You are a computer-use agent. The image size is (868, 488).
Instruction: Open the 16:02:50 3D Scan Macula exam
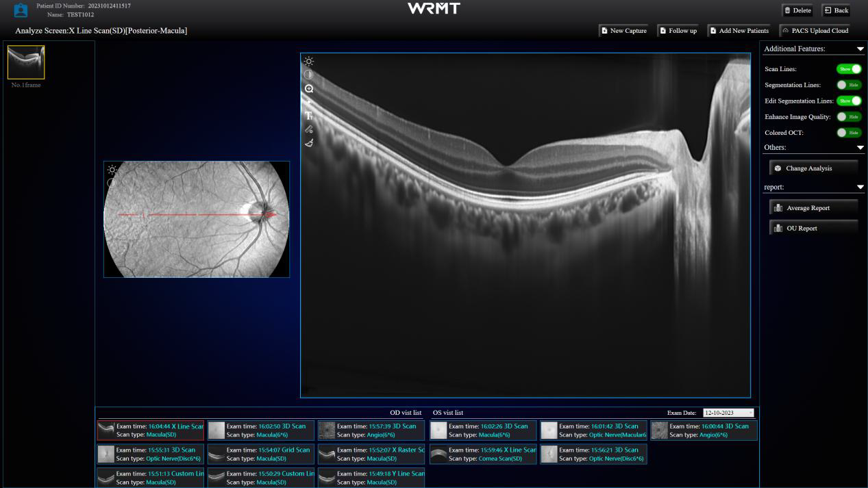pyautogui.click(x=261, y=430)
